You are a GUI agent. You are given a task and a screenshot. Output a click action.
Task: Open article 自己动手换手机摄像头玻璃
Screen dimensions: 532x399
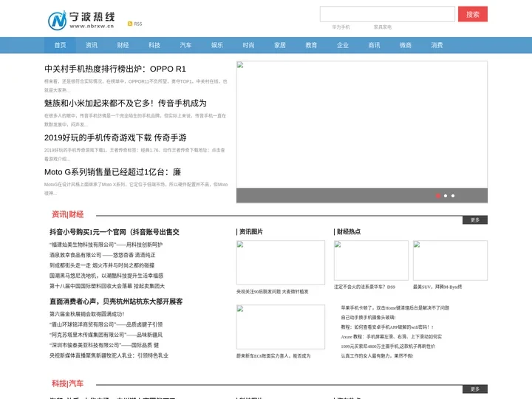point(368,318)
